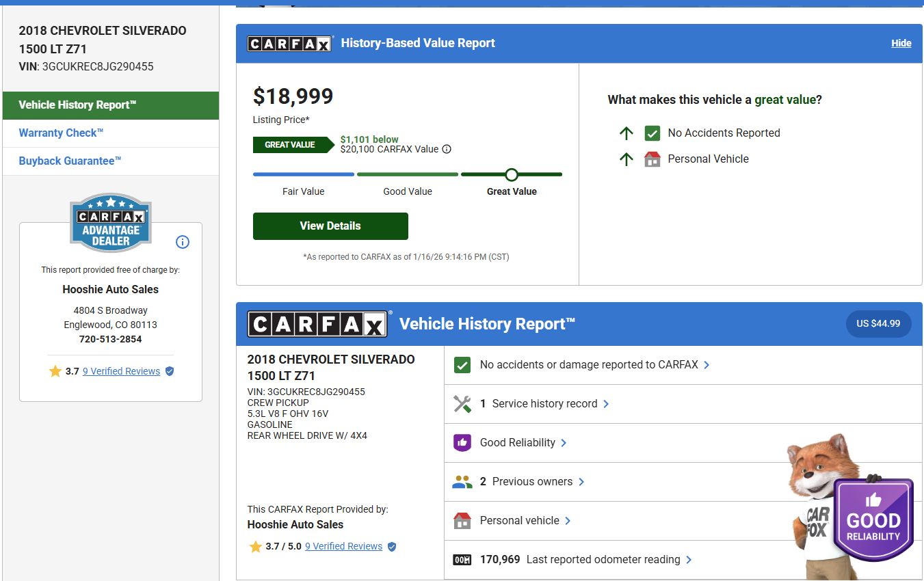Open the Warranty Check tab
This screenshot has width=924, height=581.
point(61,133)
